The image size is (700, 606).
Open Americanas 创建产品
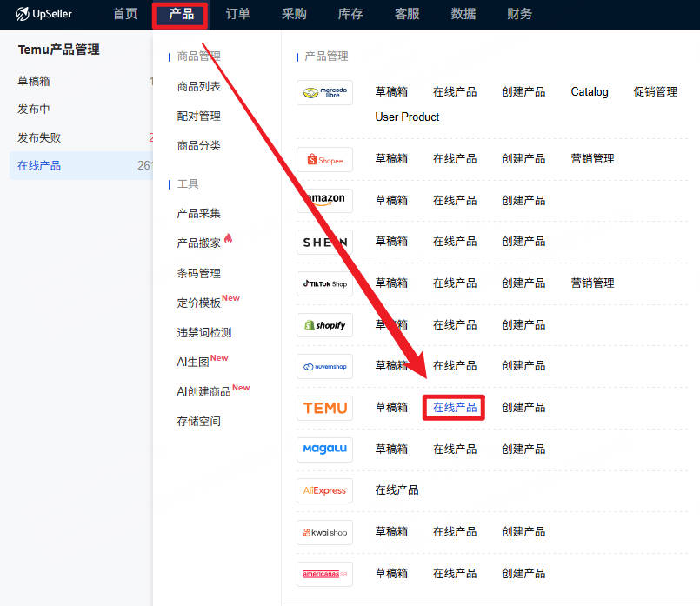click(x=523, y=574)
